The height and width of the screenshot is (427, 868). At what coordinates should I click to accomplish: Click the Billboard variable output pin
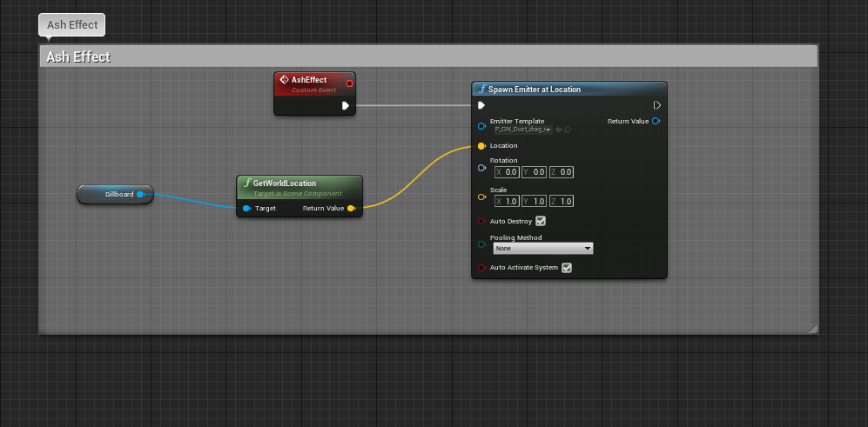[140, 194]
